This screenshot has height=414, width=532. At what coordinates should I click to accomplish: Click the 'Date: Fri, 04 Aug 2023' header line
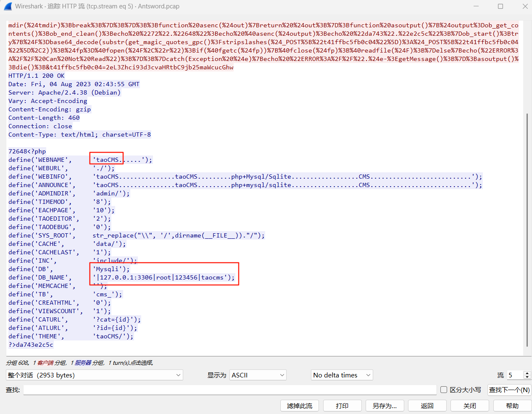pos(74,84)
